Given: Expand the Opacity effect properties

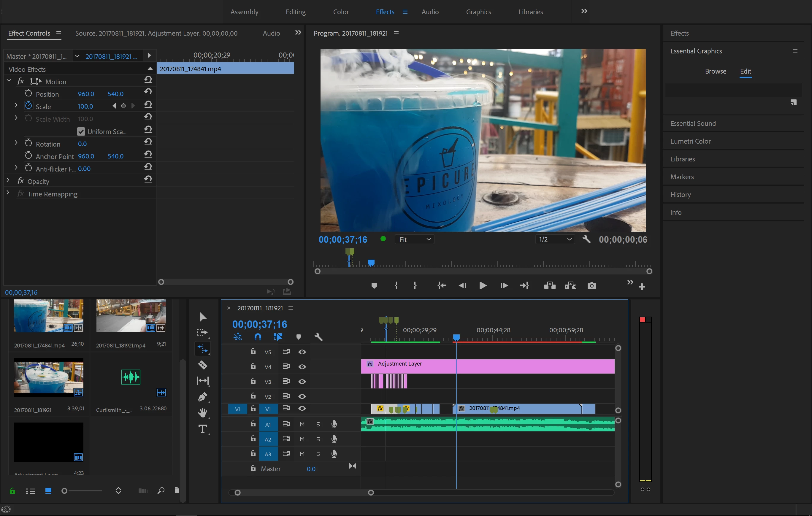Looking at the screenshot, I should (x=8, y=181).
